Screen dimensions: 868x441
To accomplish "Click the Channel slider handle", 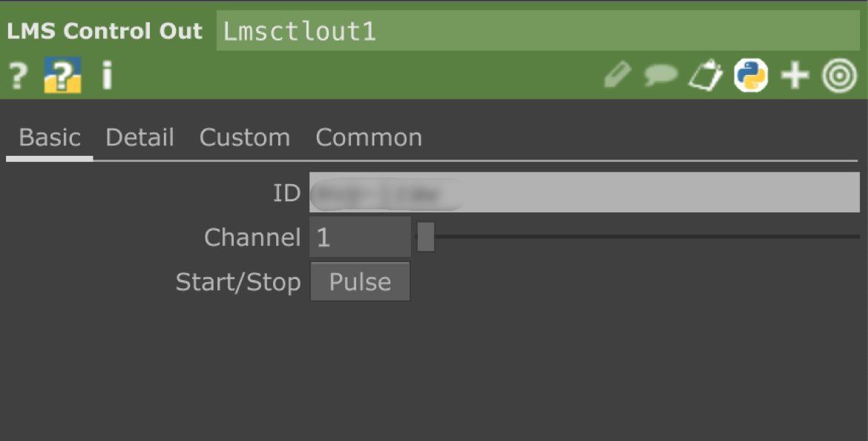I will coord(426,238).
